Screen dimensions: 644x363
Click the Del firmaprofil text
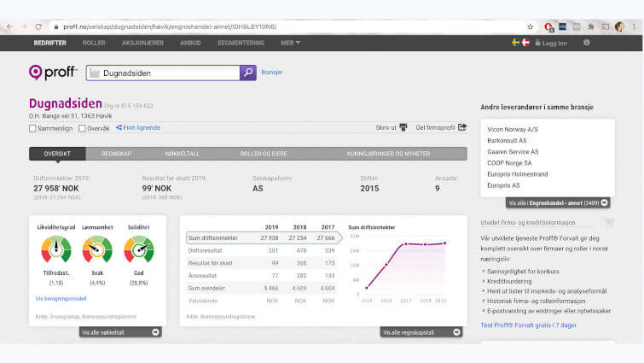click(435, 128)
